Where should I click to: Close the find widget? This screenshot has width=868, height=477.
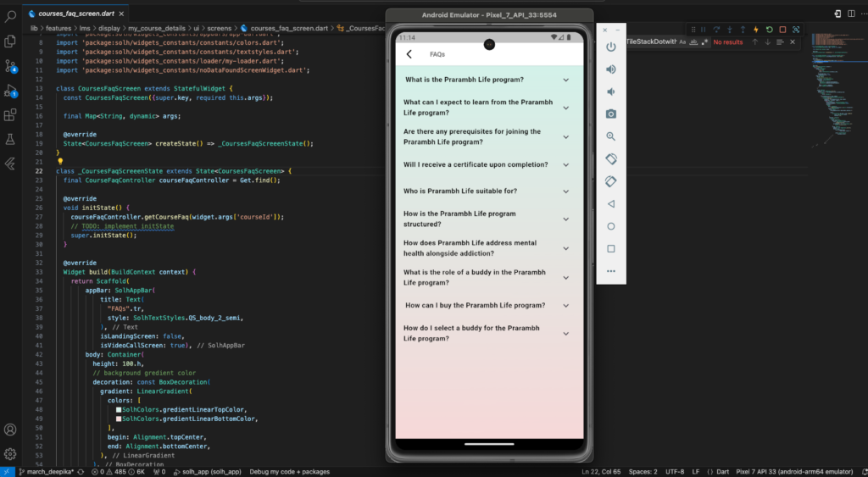(793, 42)
